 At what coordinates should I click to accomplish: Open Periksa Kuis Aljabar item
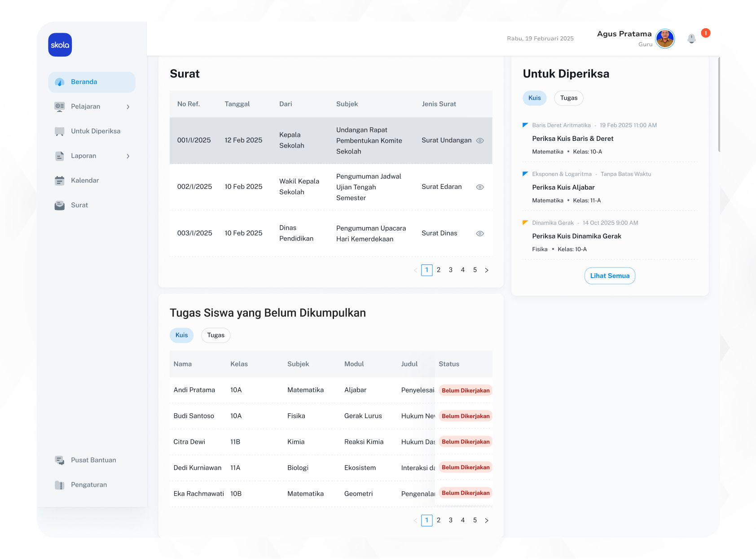pos(563,188)
